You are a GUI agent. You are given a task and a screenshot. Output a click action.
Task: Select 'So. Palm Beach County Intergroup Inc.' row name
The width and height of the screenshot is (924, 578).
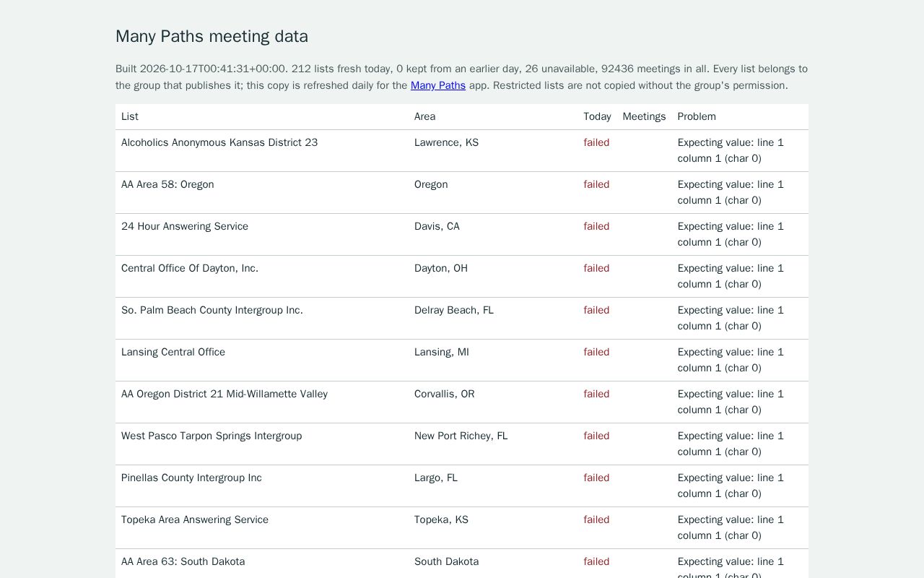(212, 310)
